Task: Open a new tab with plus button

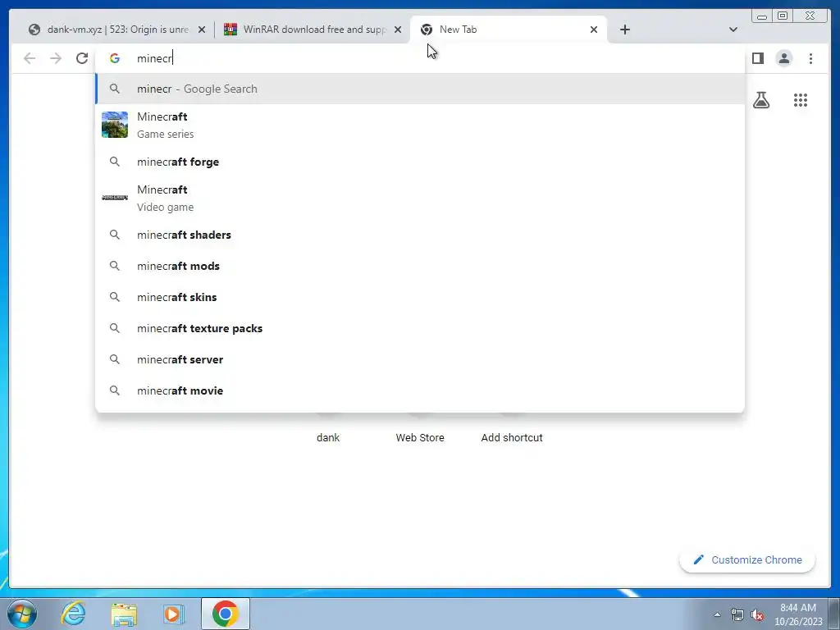Action: tap(624, 30)
